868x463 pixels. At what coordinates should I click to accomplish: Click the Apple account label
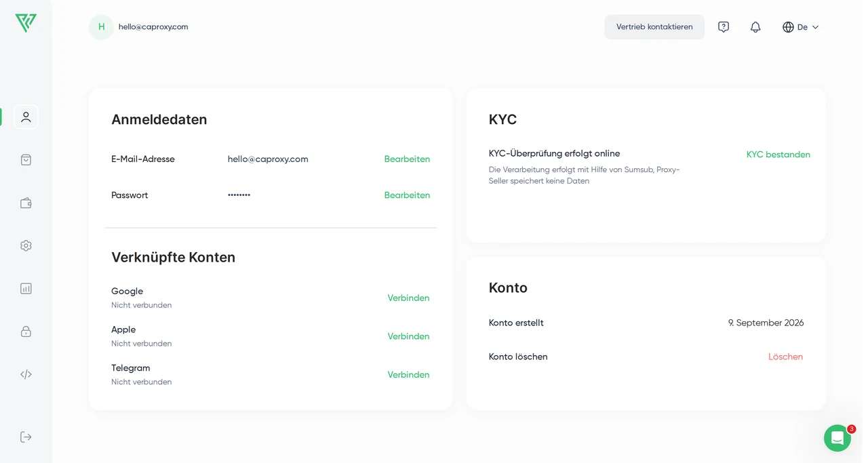123,329
